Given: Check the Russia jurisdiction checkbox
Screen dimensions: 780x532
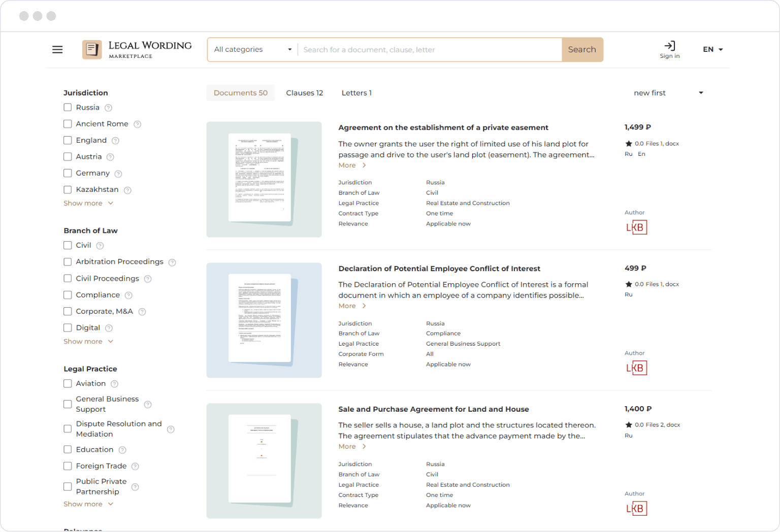Looking at the screenshot, I should pos(68,108).
